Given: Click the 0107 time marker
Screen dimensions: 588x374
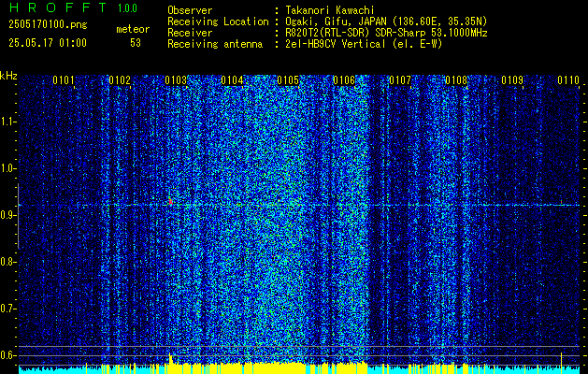Looking at the screenshot, I should 400,79.
